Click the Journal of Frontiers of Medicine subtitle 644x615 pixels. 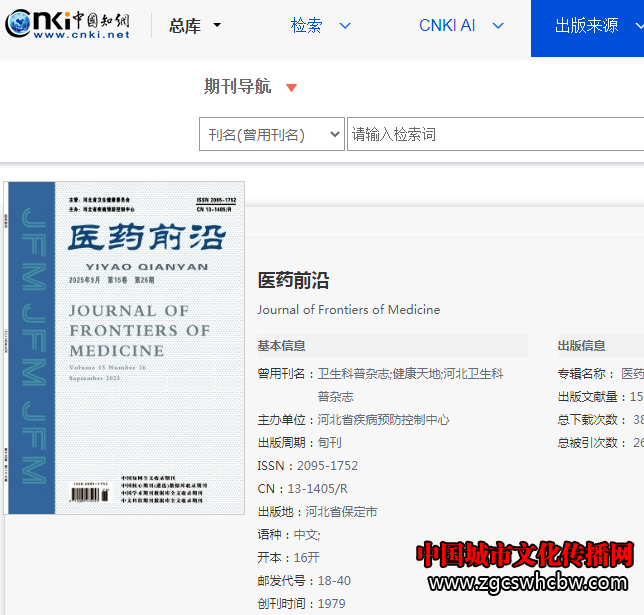point(348,310)
